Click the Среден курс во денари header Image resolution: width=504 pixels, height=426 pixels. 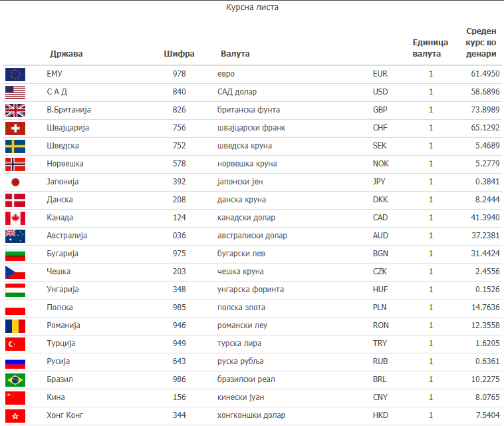[481, 43]
